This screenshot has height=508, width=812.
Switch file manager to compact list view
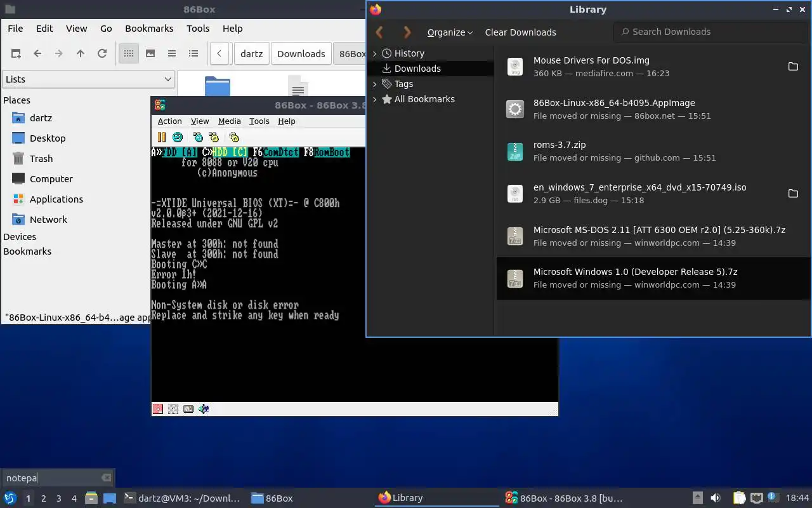tap(172, 53)
